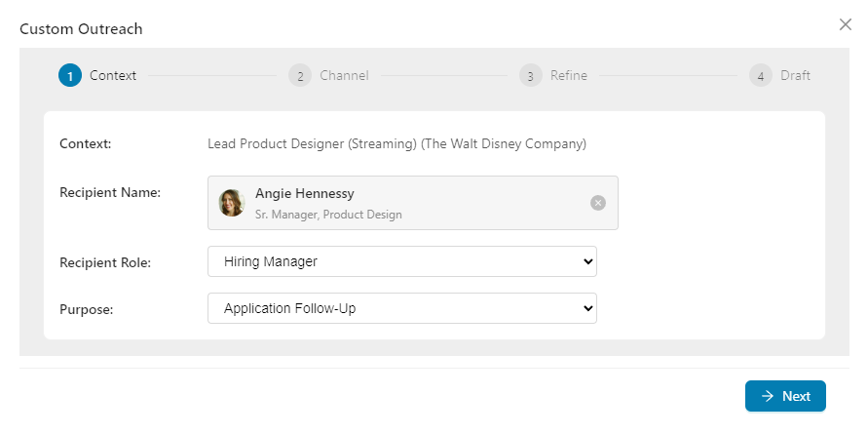Click the arrow icon on Next button
Viewport: 868px width, 434px height.
click(768, 396)
